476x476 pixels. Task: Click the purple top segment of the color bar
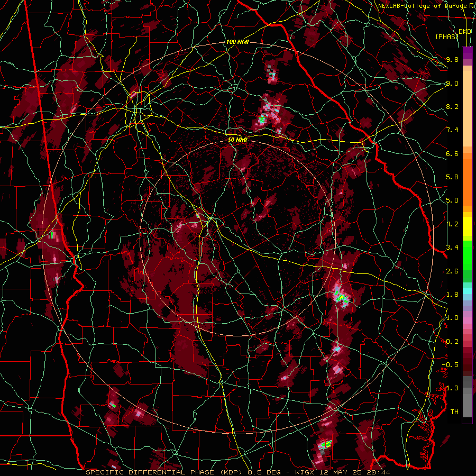[x=467, y=53]
